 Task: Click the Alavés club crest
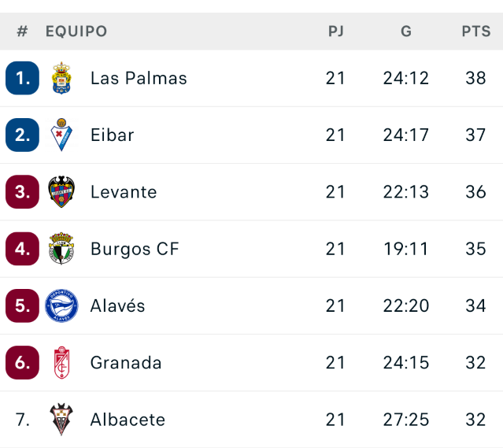[x=61, y=305]
